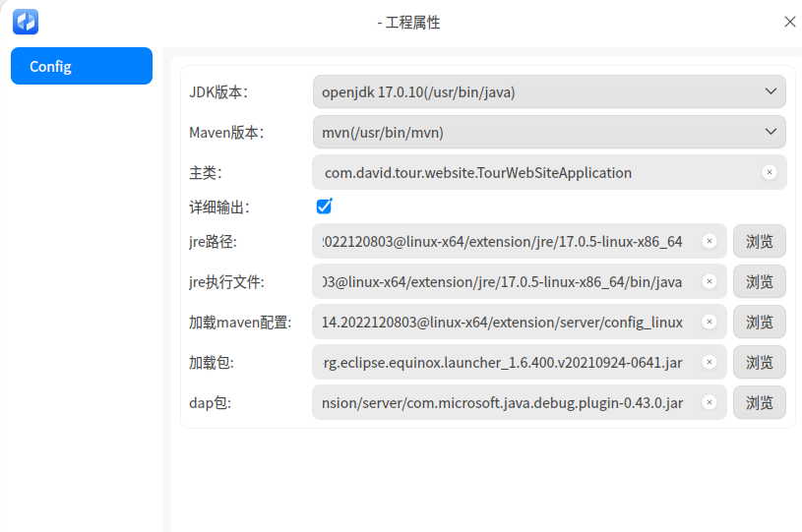Viewport: 802px width, 532px height.
Task: Click the jre路径 input field
Action: point(520,241)
